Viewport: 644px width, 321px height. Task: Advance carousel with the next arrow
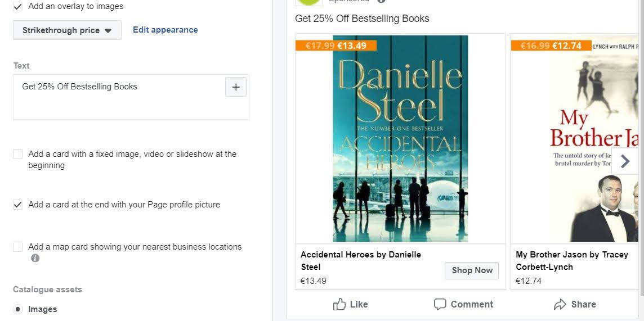(625, 161)
